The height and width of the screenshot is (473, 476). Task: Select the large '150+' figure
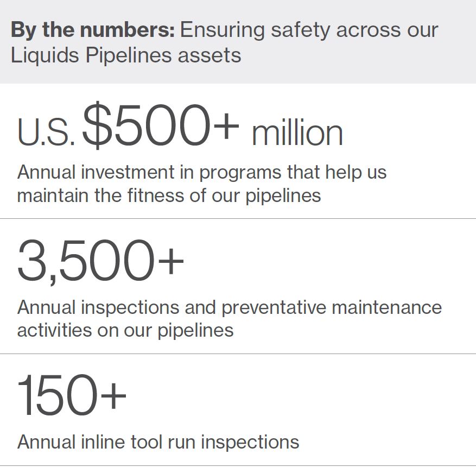(x=72, y=395)
